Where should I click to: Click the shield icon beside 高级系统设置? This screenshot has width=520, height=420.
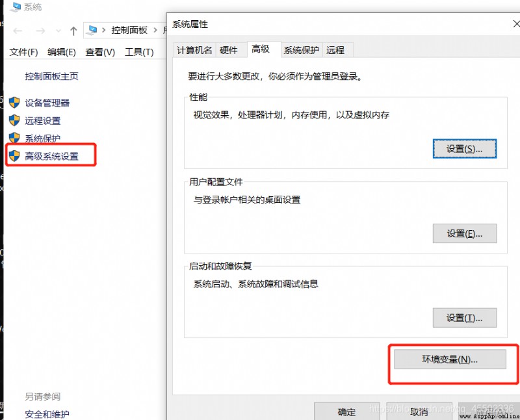pos(14,155)
